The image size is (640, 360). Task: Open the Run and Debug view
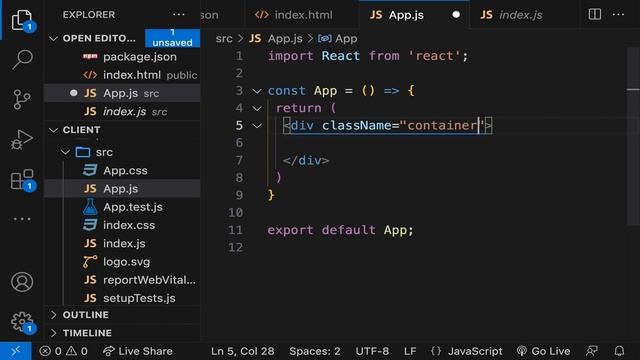point(22,139)
